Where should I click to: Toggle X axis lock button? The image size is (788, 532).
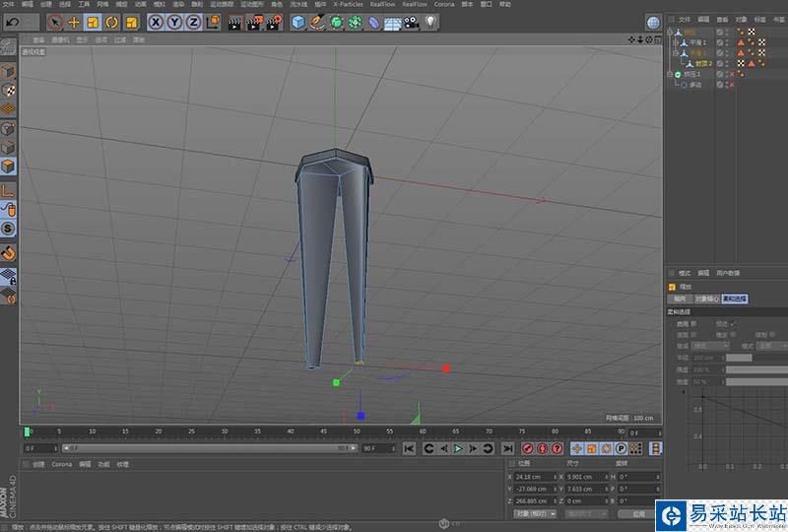click(x=156, y=22)
